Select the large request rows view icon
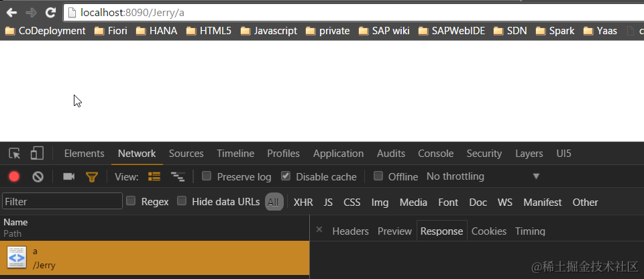Viewport: 644px width, 279px height. pos(154,176)
